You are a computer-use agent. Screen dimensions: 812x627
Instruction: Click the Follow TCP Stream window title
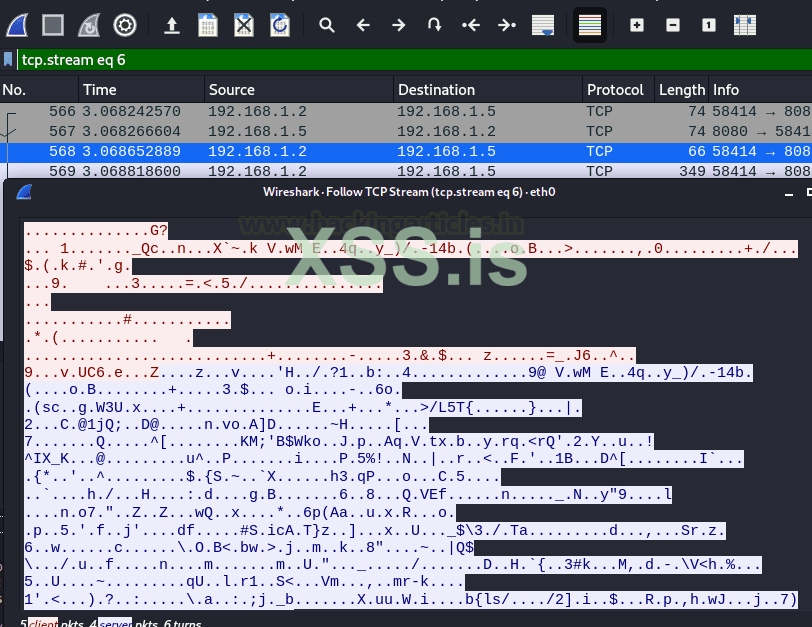[x=409, y=192]
